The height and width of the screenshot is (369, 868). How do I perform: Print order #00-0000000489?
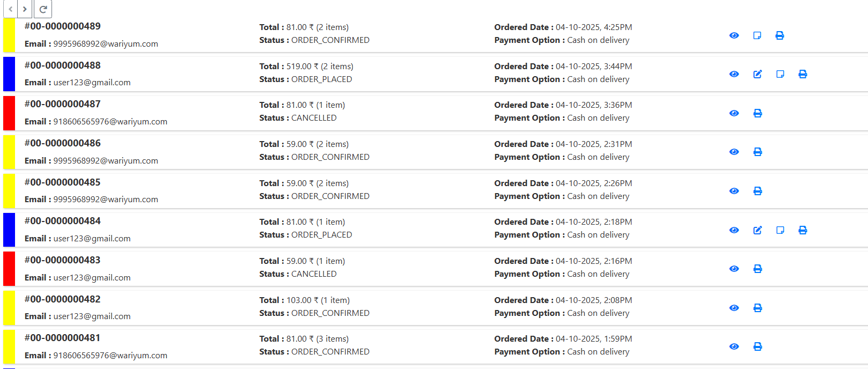point(779,35)
